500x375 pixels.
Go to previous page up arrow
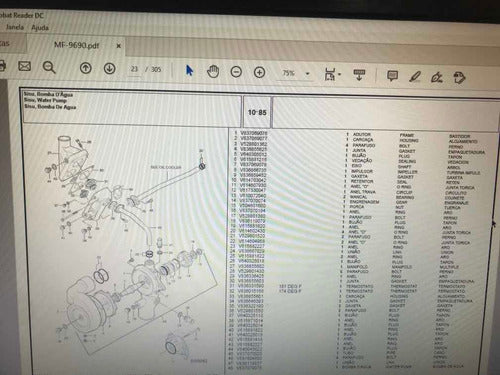point(86,68)
